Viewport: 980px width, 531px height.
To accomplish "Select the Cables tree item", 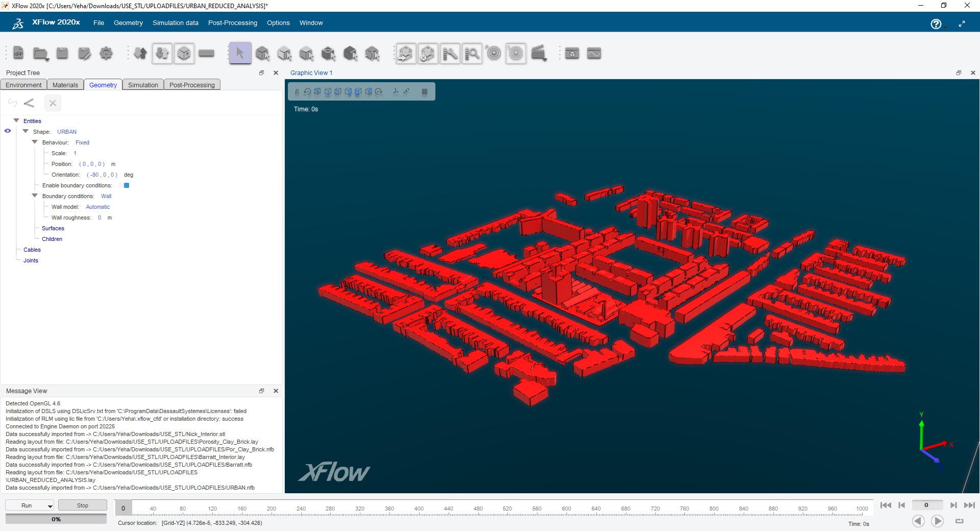I will [x=32, y=250].
